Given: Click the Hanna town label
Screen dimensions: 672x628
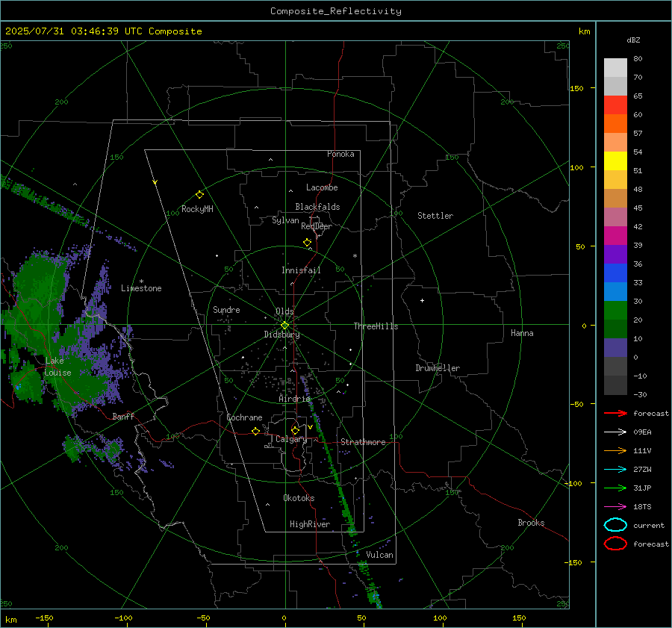Looking at the screenshot, I should point(522,333).
